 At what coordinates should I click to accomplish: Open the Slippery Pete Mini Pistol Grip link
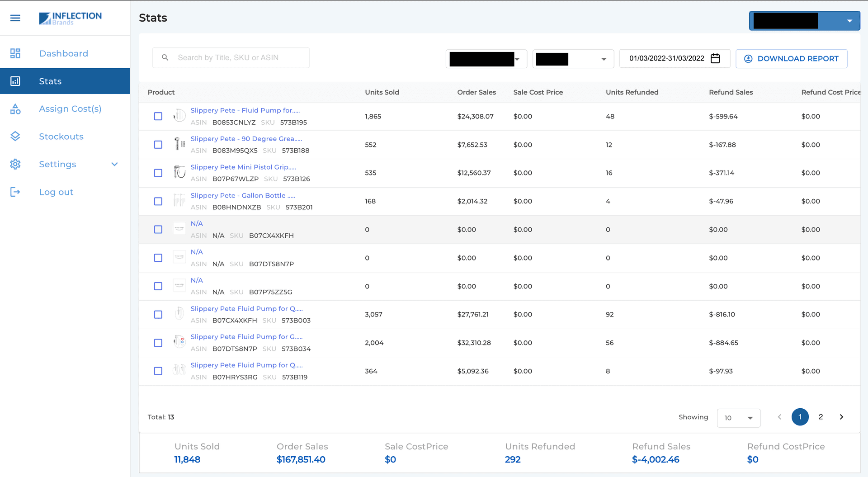click(243, 167)
